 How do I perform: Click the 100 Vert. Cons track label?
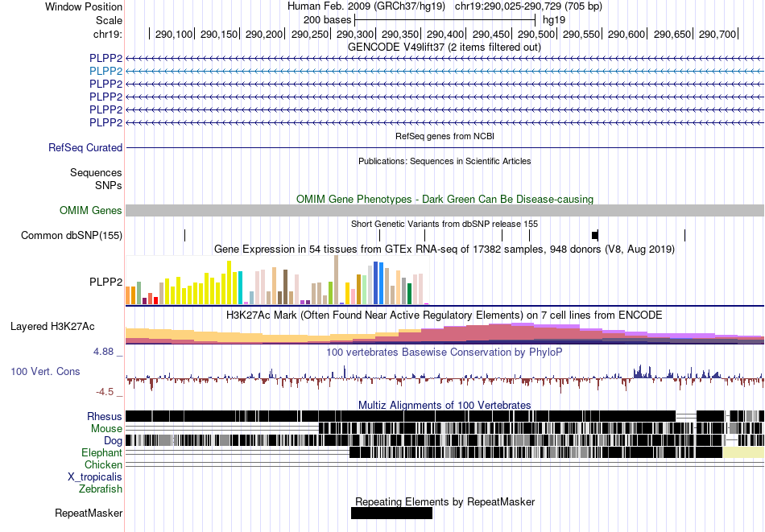pyautogui.click(x=45, y=371)
